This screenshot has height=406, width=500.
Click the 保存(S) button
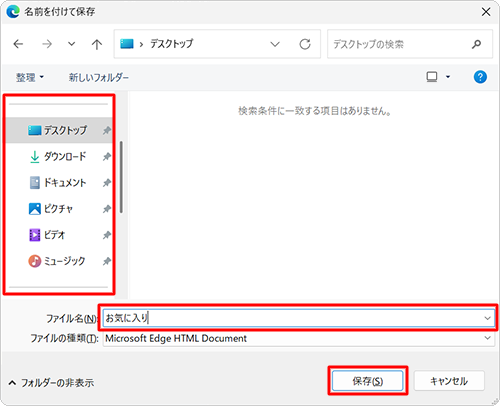(x=368, y=381)
